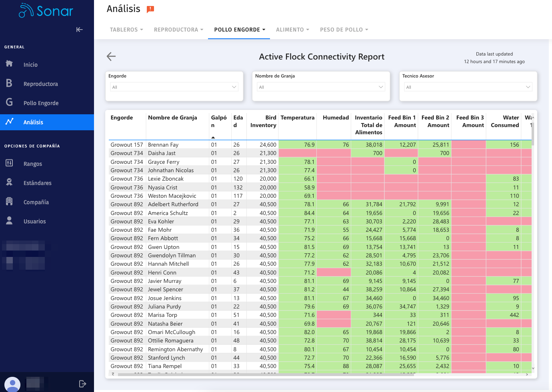
Task: Click the 'Omari McCullough' farm name
Action: tap(172, 332)
